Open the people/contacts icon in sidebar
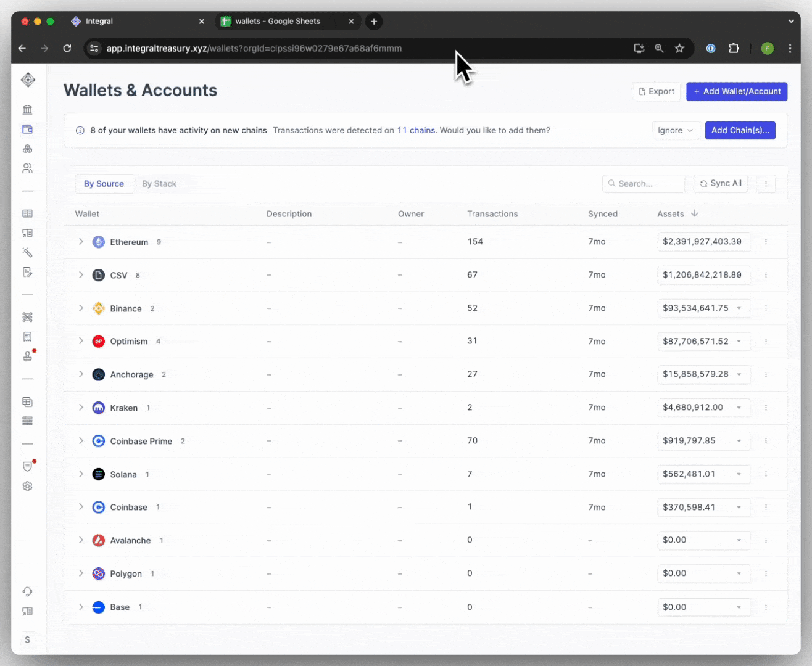Viewport: 812px width, 666px height. pyautogui.click(x=28, y=168)
